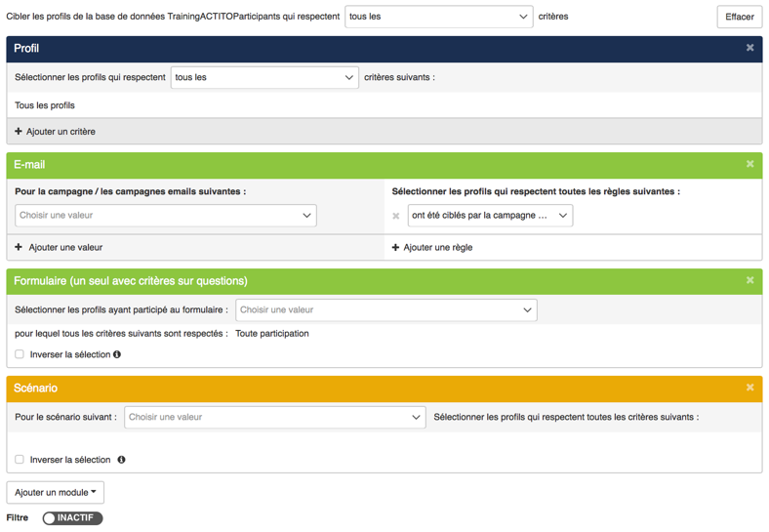
Task: Click info icon next to Formulaire 'Inverser la sélection'
Action: pyautogui.click(x=117, y=354)
